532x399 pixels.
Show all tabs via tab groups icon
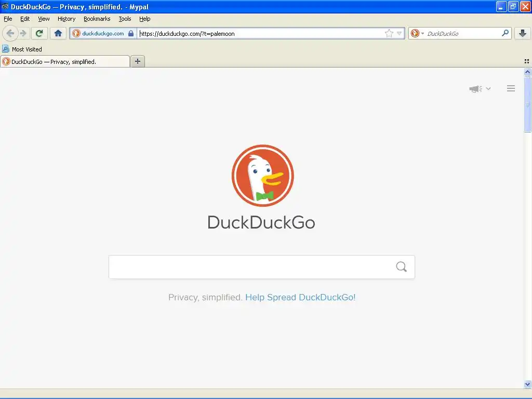point(527,61)
